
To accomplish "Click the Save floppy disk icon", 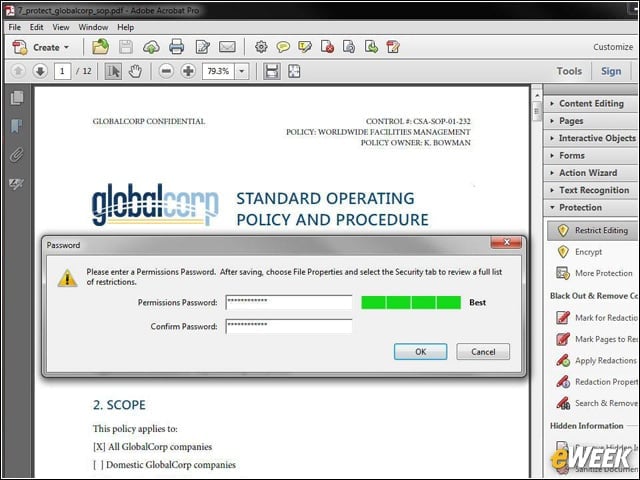I will (x=126, y=47).
